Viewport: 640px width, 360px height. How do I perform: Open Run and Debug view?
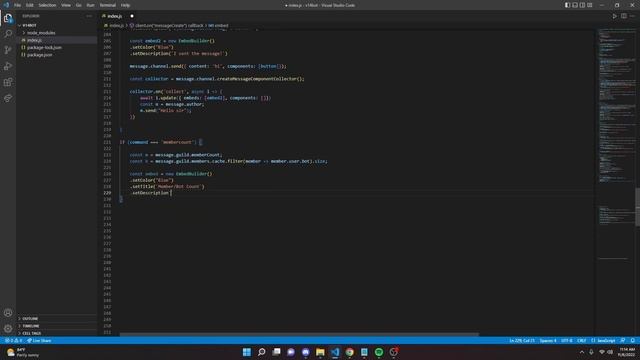(x=8, y=66)
